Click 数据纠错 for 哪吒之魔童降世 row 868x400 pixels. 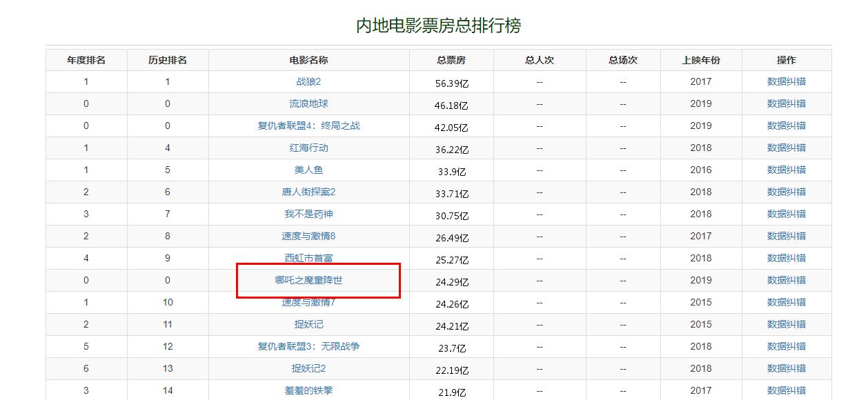point(787,280)
